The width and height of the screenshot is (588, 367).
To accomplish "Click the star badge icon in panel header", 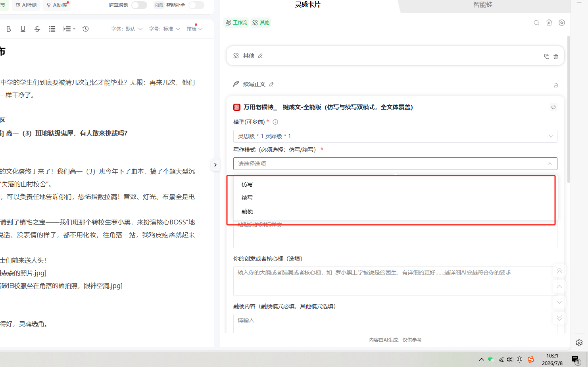I will pyautogui.click(x=562, y=23).
